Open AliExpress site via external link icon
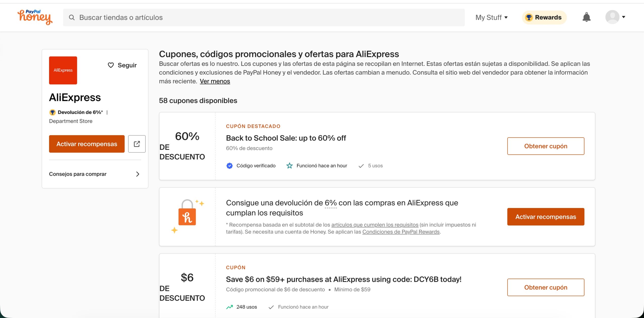 click(137, 144)
